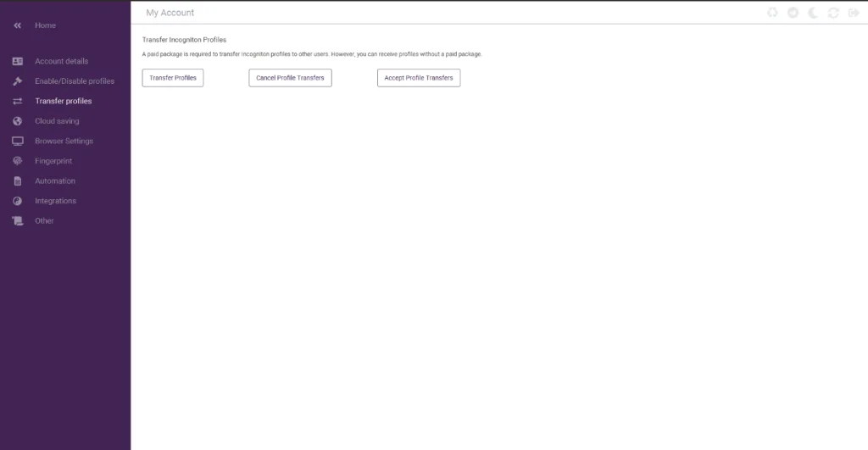Click the Account details ID card icon
868x450 pixels.
click(17, 62)
